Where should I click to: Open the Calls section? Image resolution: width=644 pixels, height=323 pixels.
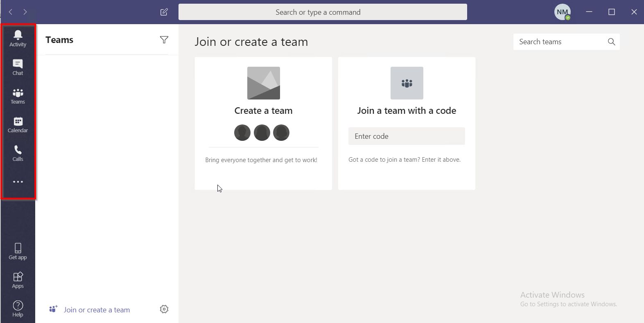(18, 153)
